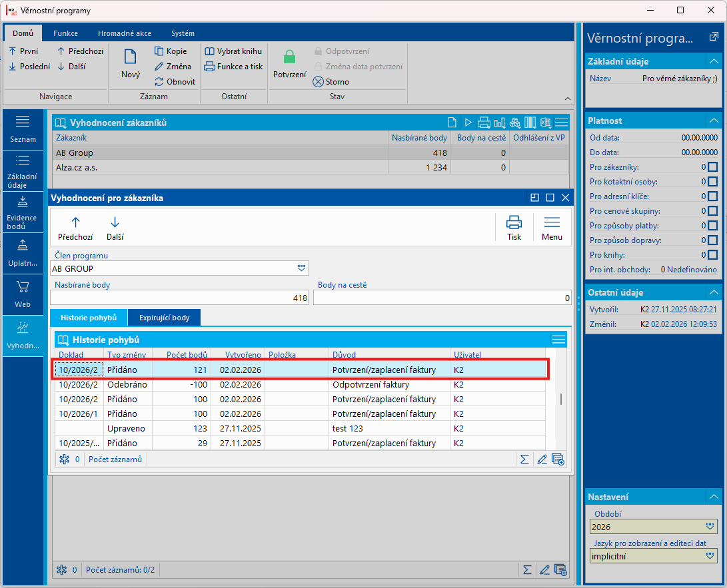
Task: Go to První record
Action: click(23, 51)
